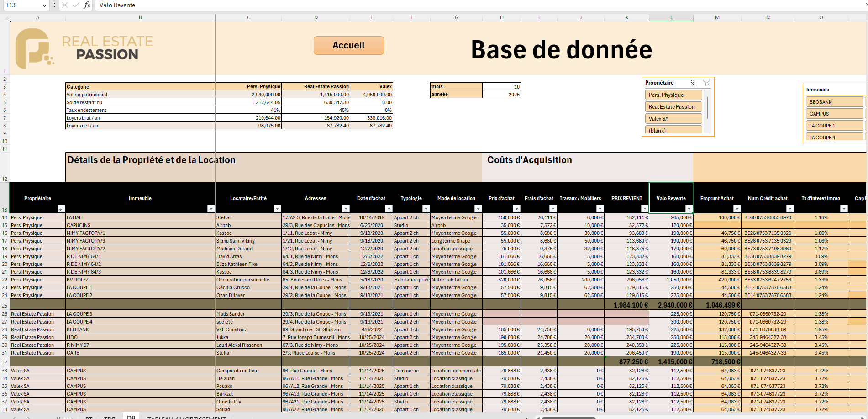Click the 'VKE Construct' tenant cell
This screenshot has height=419, width=868.
[x=248, y=329]
